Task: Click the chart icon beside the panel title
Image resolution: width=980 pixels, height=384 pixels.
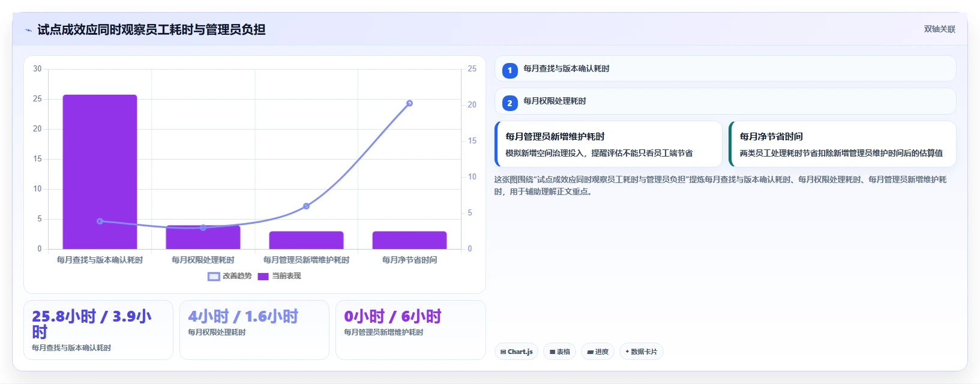Action: point(28,30)
